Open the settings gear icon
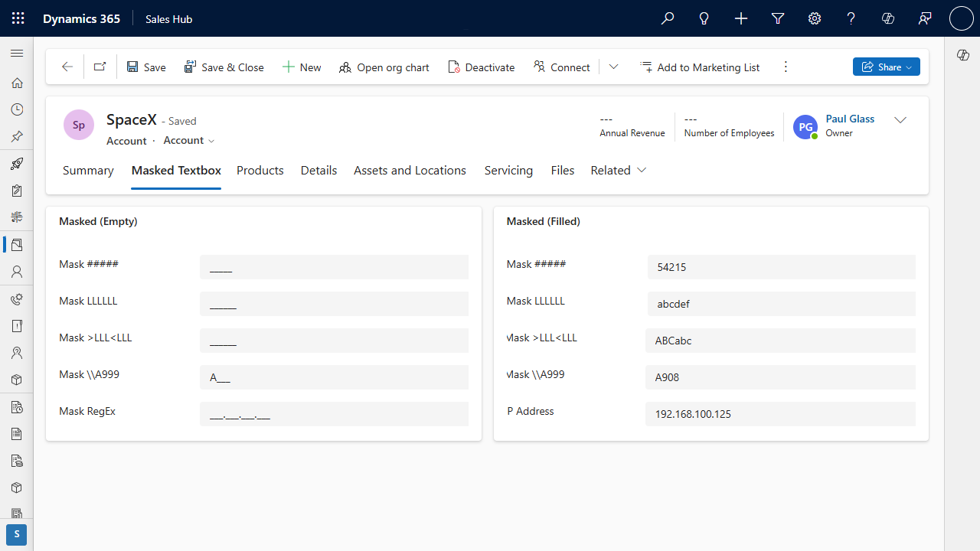980x551 pixels. click(815, 18)
